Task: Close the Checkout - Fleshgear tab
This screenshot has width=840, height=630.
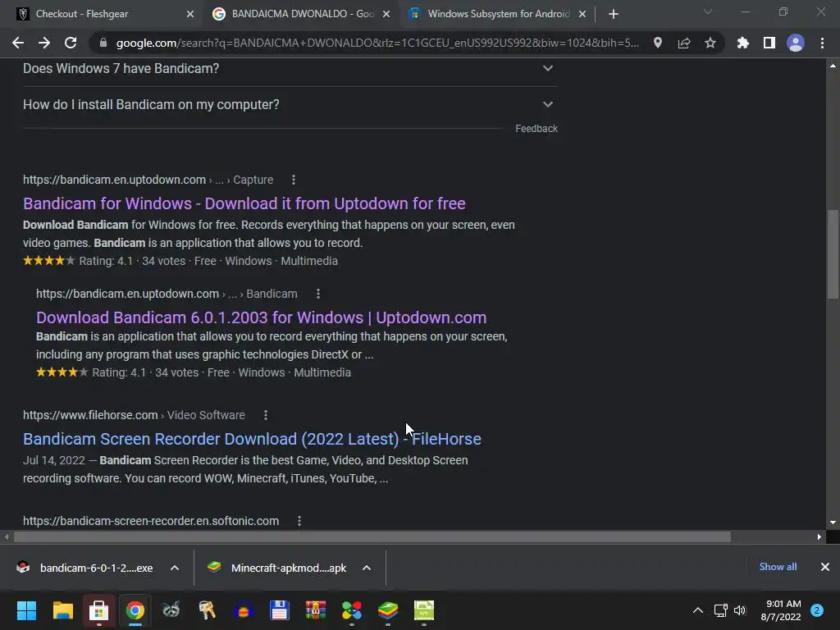Action: pyautogui.click(x=190, y=14)
